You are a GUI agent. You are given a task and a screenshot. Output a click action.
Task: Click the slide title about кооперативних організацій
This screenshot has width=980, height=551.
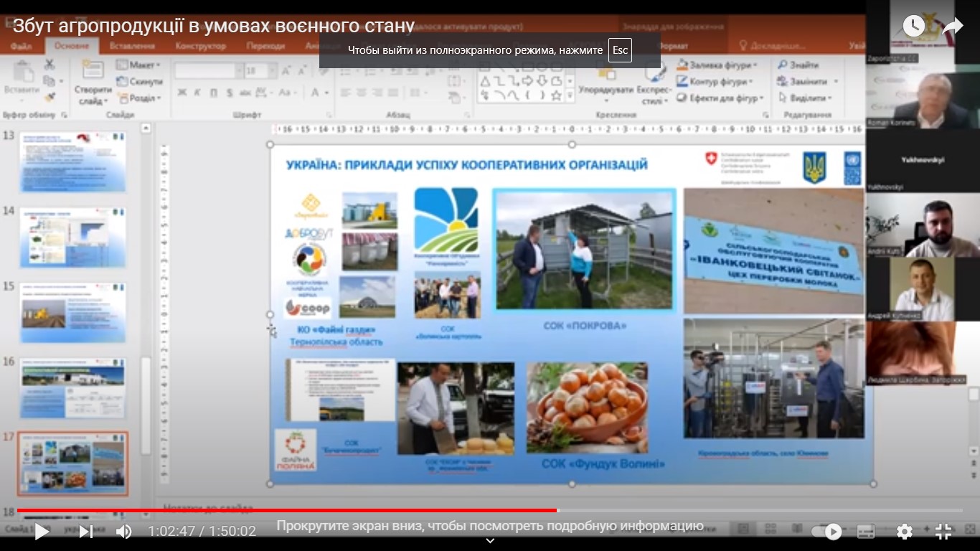[466, 164]
